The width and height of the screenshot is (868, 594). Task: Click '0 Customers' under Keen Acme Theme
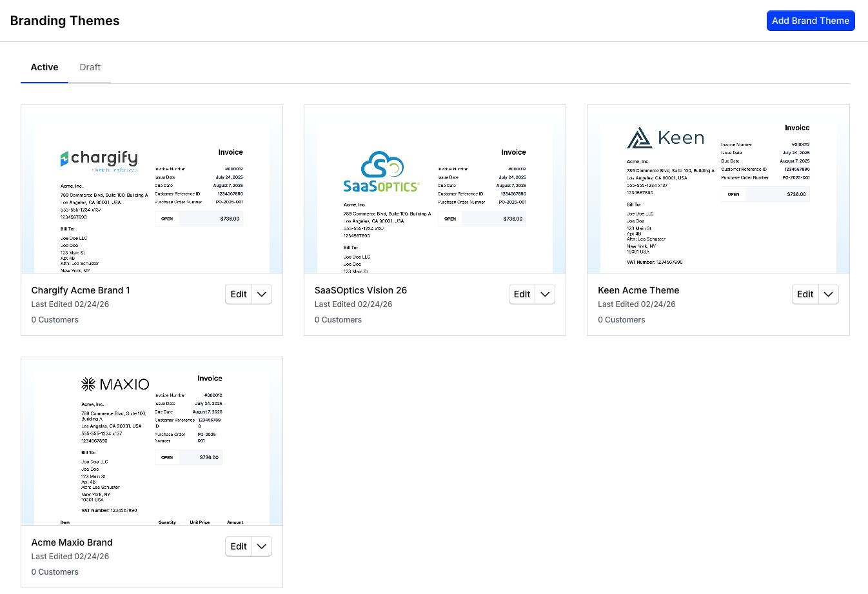pos(621,320)
